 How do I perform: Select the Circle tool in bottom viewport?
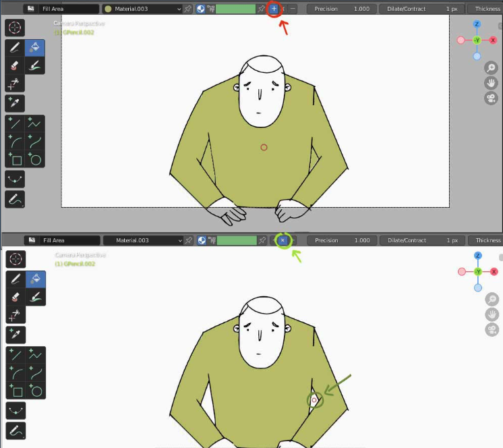point(36,391)
